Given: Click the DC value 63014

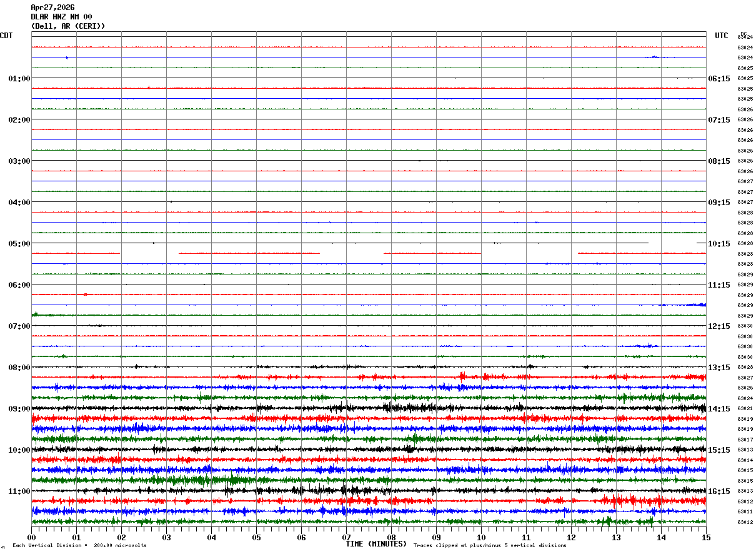Looking at the screenshot, I should [x=745, y=460].
